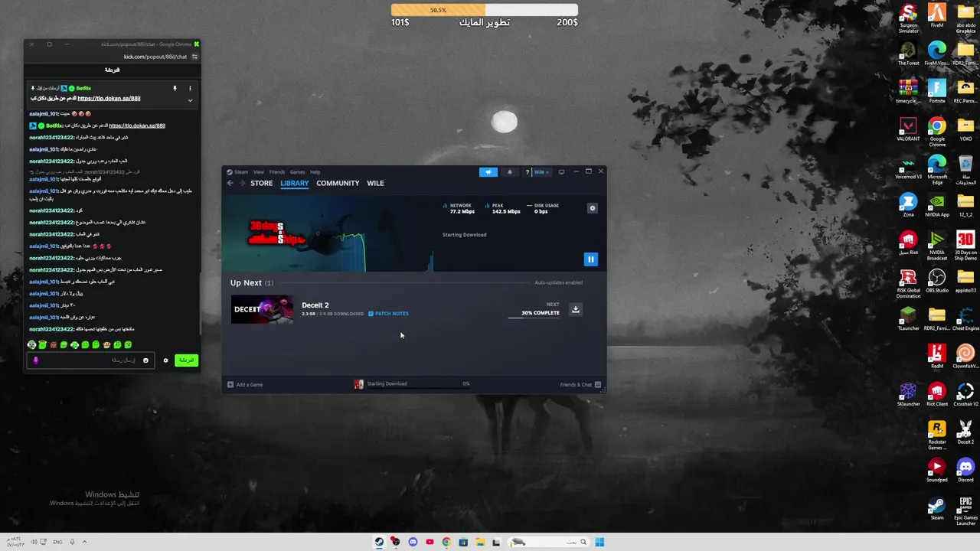Click the Deceit 2 download-now arrow icon
This screenshot has width=980, height=551.
tap(575, 309)
